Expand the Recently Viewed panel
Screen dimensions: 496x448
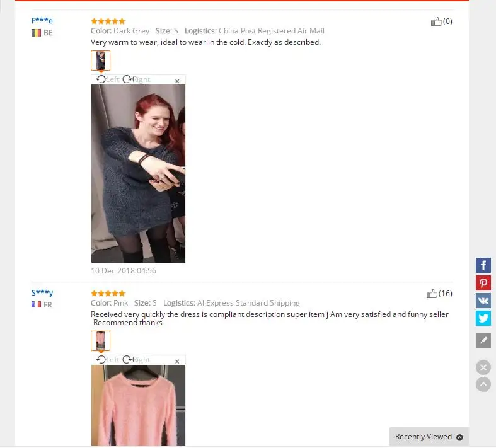coord(429,437)
